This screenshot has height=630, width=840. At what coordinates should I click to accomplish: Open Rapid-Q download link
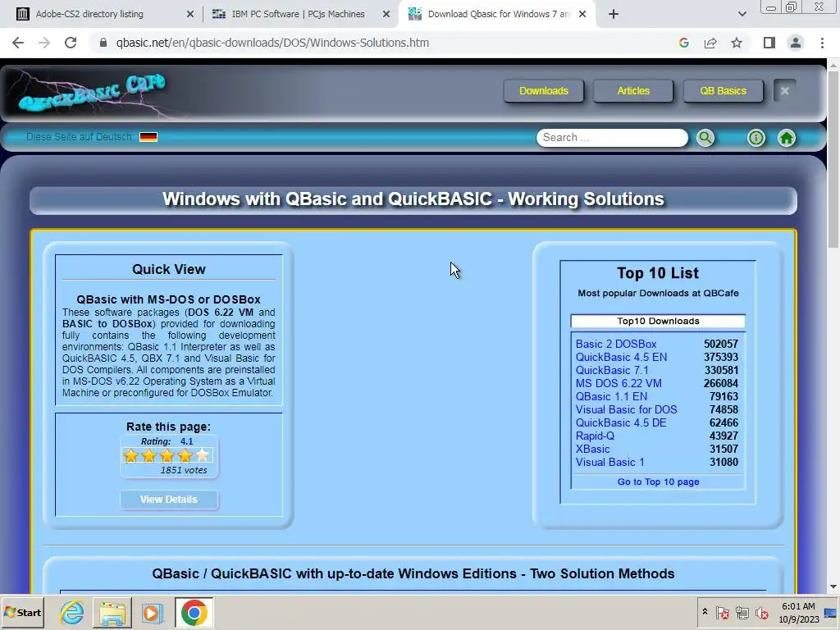595,436
